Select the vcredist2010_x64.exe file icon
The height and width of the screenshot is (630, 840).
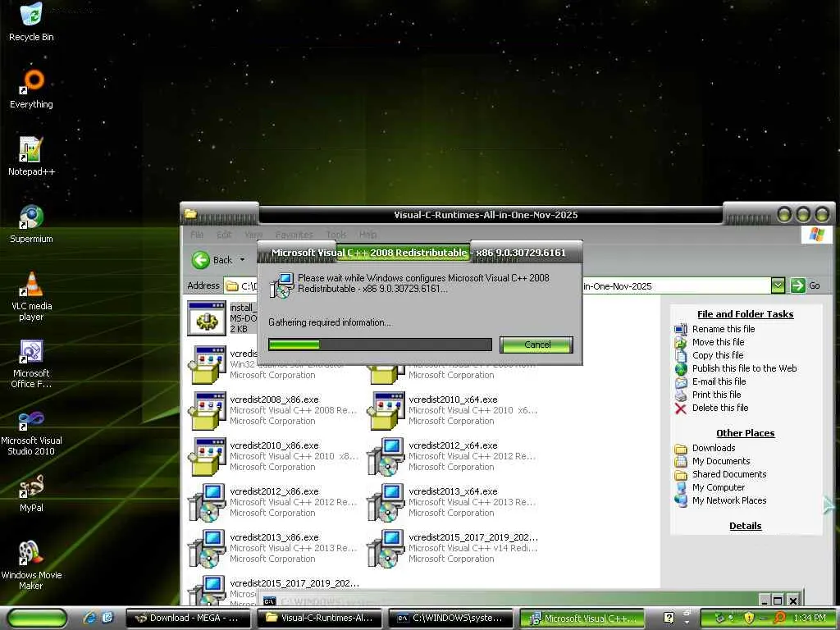point(386,410)
